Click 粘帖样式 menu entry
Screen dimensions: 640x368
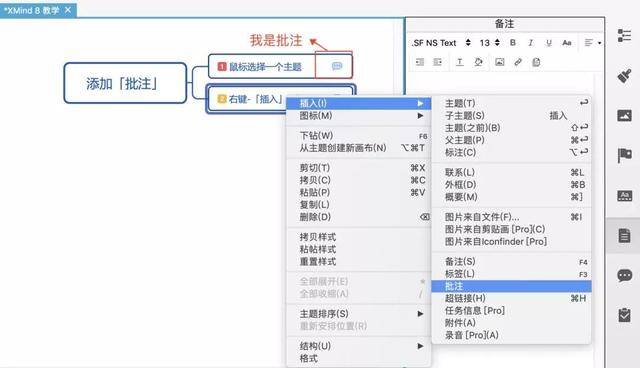[x=359, y=249]
